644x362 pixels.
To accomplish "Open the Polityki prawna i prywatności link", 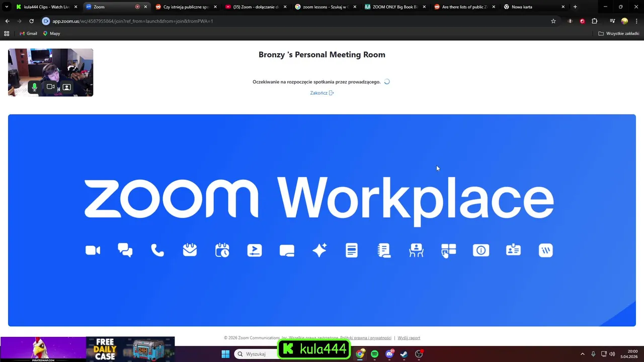I will (366, 338).
